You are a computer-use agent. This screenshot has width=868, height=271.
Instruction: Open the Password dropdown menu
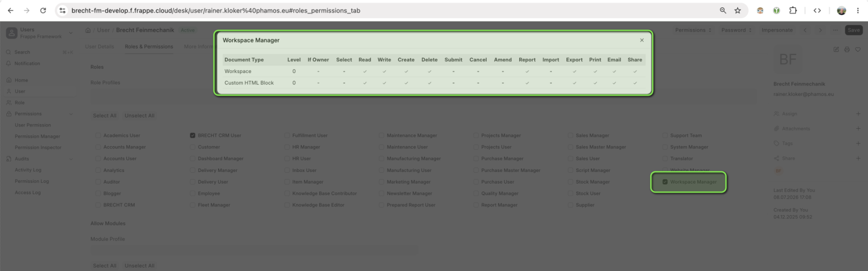736,30
